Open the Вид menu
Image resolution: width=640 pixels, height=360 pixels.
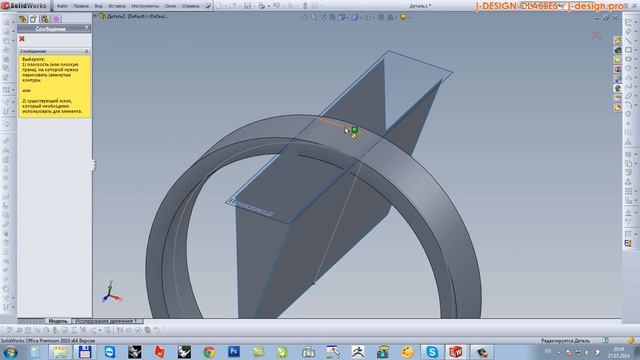[98, 6]
